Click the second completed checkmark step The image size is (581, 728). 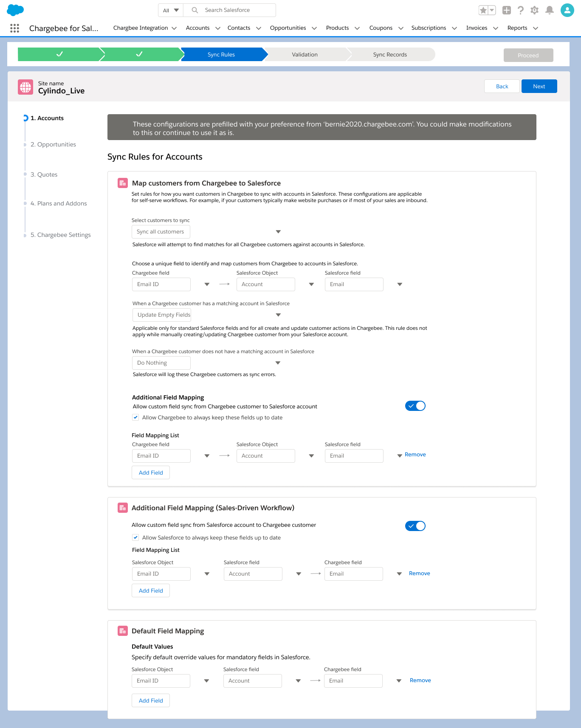click(139, 54)
